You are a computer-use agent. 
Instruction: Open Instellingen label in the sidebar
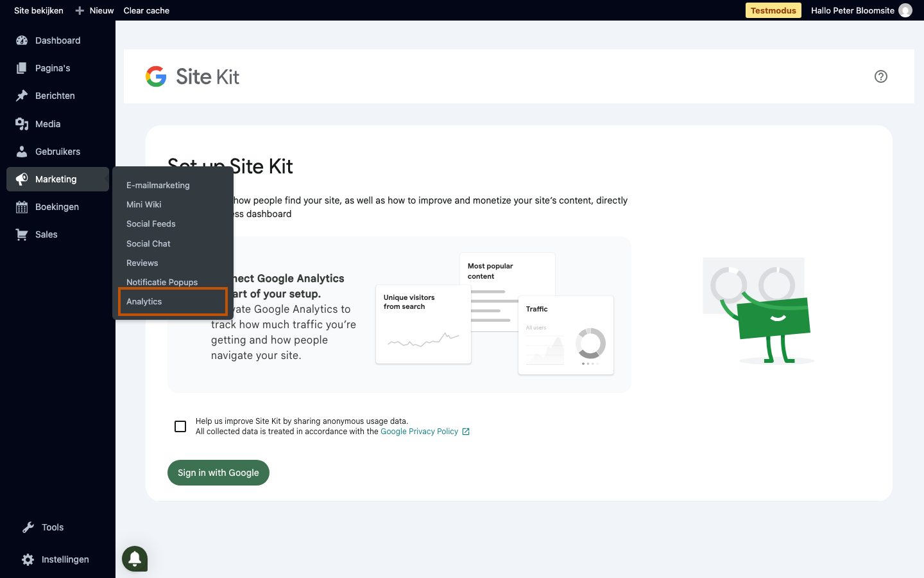point(65,559)
